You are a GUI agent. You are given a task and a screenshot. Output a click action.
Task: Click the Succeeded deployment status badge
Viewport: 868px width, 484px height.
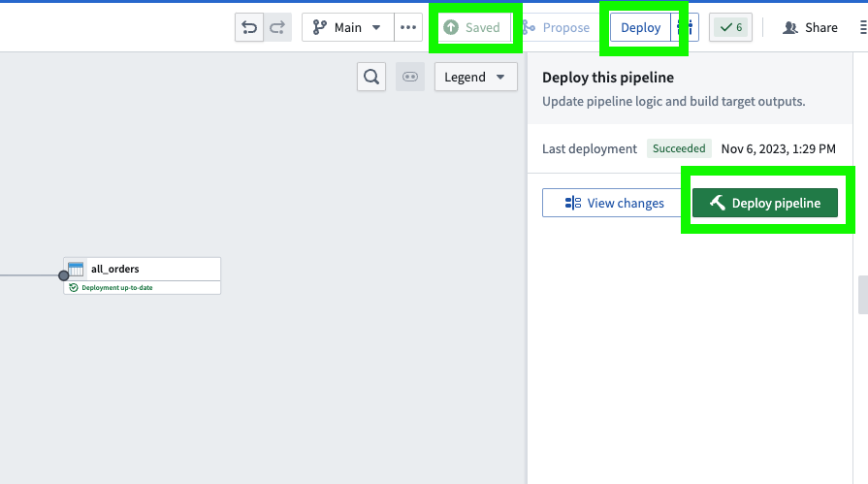tap(679, 148)
